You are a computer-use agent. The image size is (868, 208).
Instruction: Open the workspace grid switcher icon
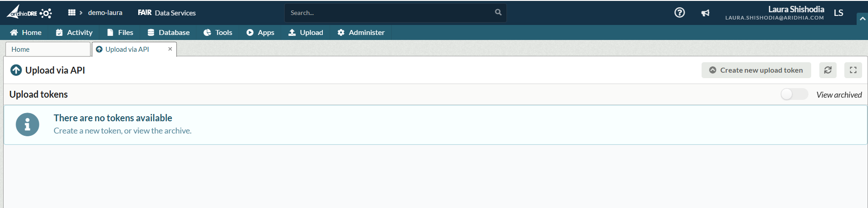(72, 13)
